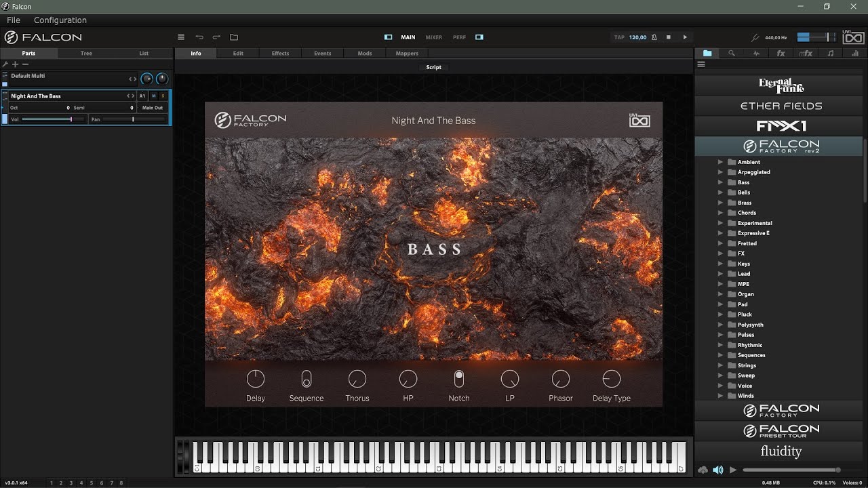This screenshot has height=488, width=868.
Task: Click the cloud download icon in browser
Action: click(x=703, y=470)
